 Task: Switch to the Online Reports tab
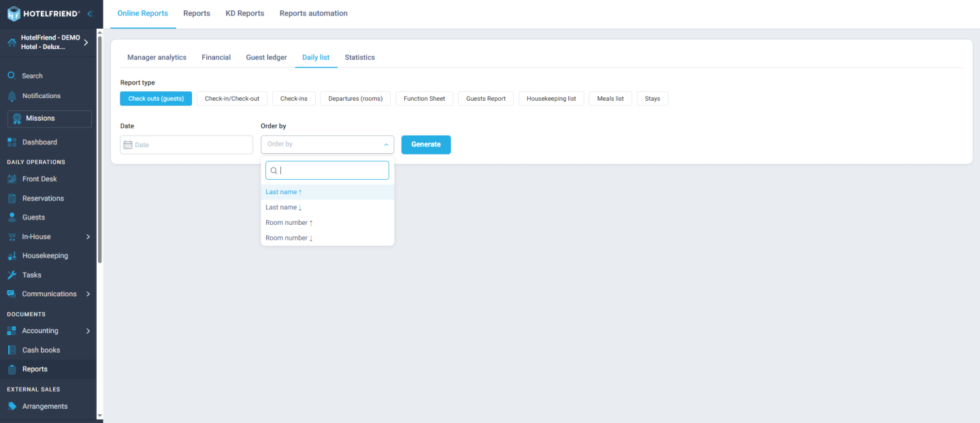(143, 14)
